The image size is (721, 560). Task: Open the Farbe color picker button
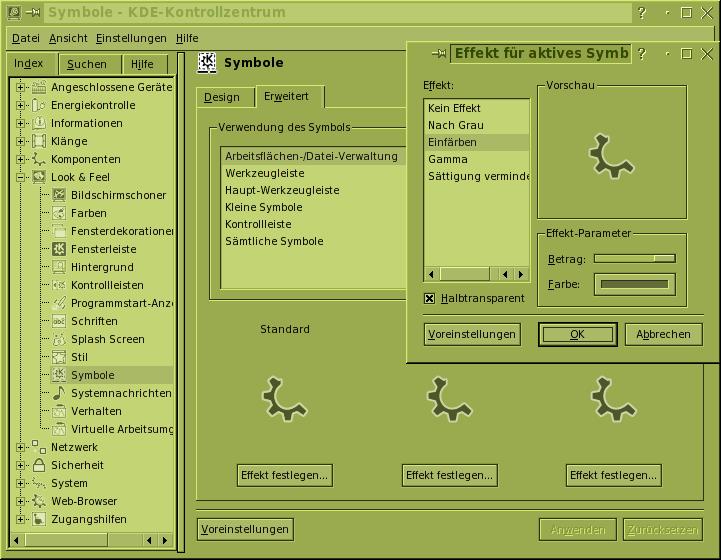[635, 284]
